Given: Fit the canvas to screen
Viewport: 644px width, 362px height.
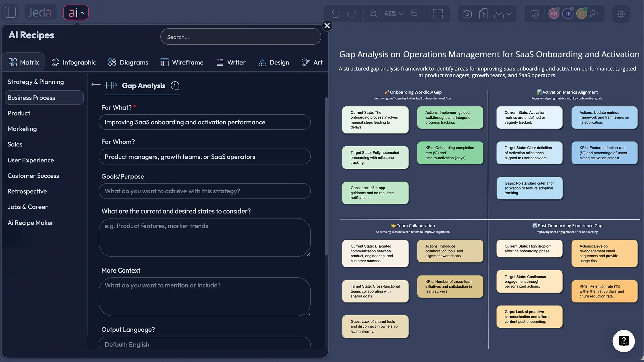Looking at the screenshot, I should pos(438,14).
